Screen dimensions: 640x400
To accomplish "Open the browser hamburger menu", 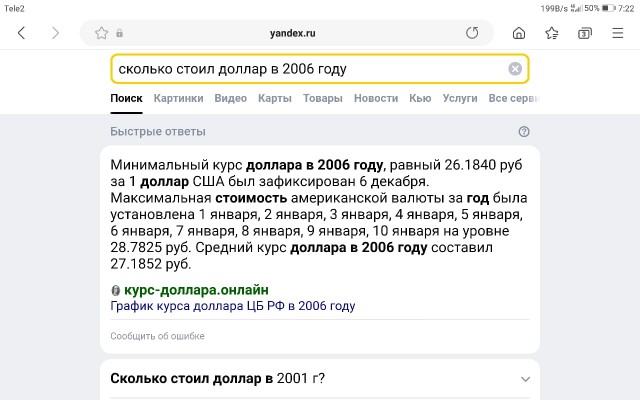I will (x=618, y=33).
